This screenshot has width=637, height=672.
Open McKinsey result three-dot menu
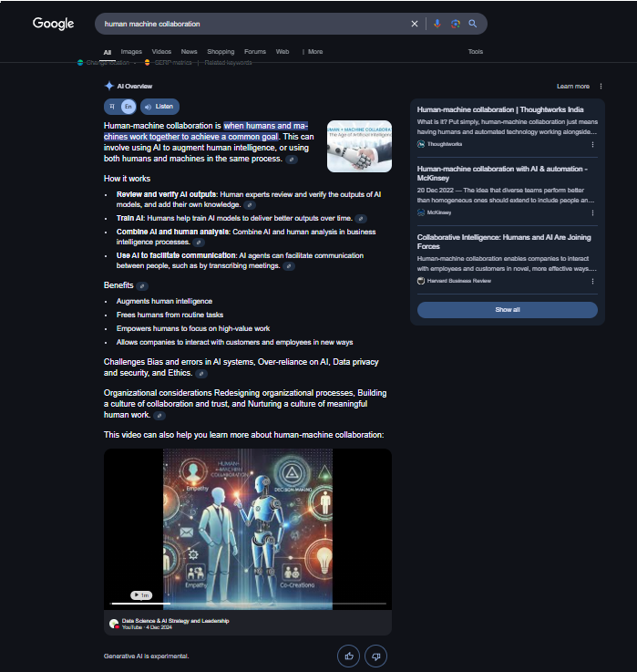(x=592, y=213)
